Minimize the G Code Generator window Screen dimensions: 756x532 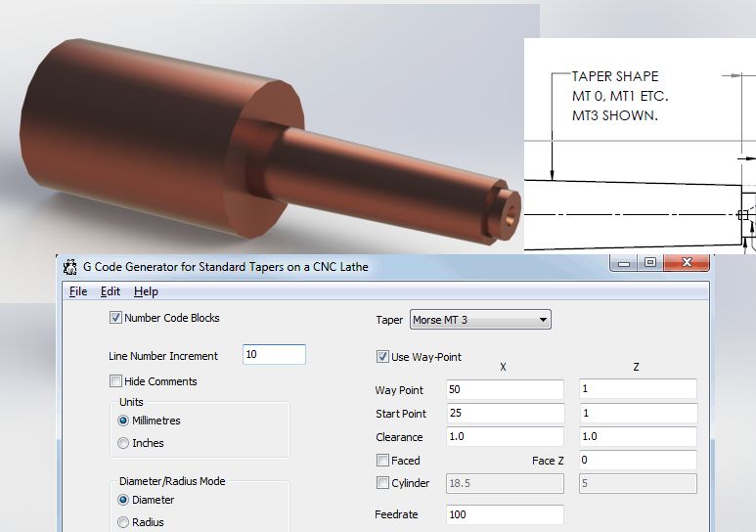click(624, 263)
